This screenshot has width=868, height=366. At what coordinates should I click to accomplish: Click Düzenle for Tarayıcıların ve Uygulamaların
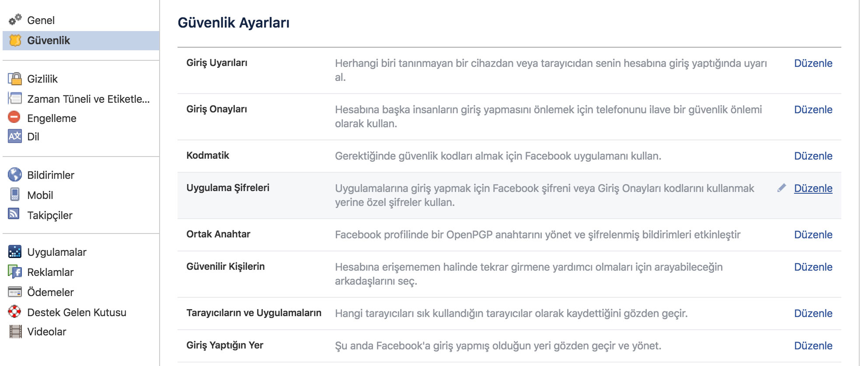[x=813, y=313]
